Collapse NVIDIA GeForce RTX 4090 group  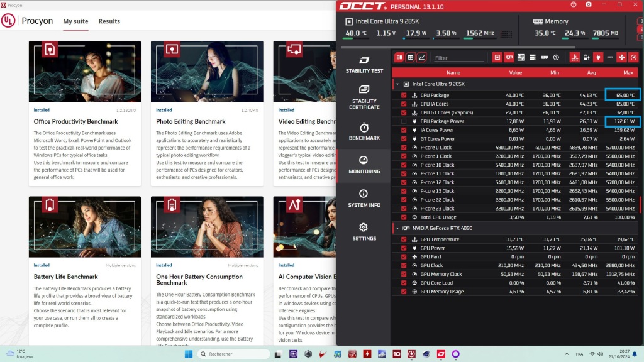(x=397, y=228)
